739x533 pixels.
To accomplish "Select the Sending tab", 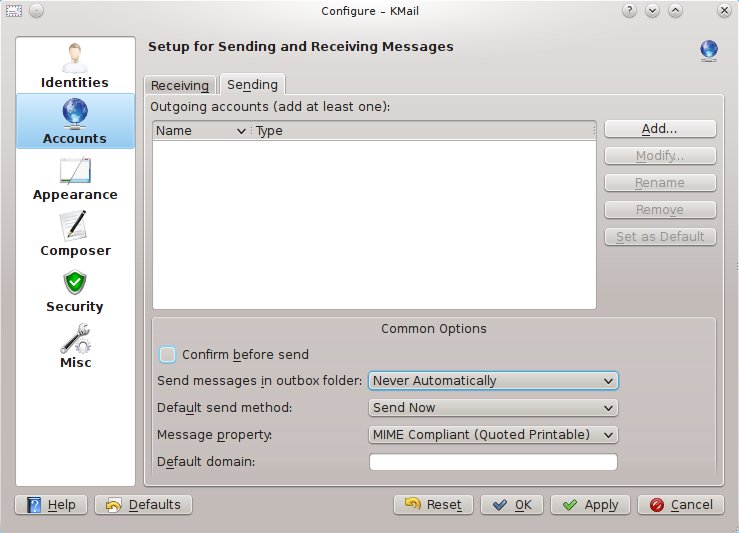I will click(x=252, y=86).
